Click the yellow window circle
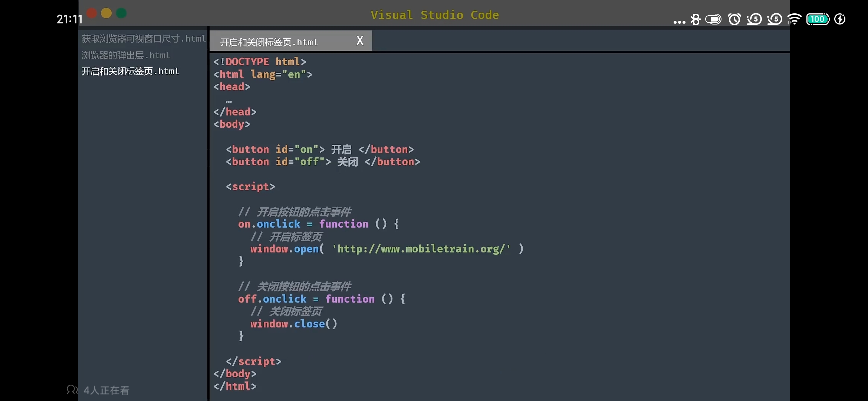 point(106,13)
